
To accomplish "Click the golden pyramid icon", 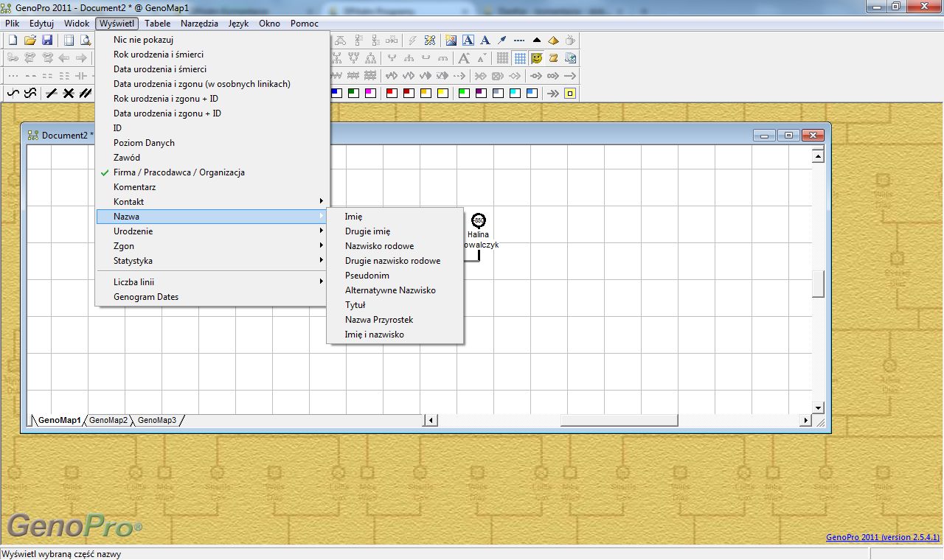I will pyautogui.click(x=553, y=40).
